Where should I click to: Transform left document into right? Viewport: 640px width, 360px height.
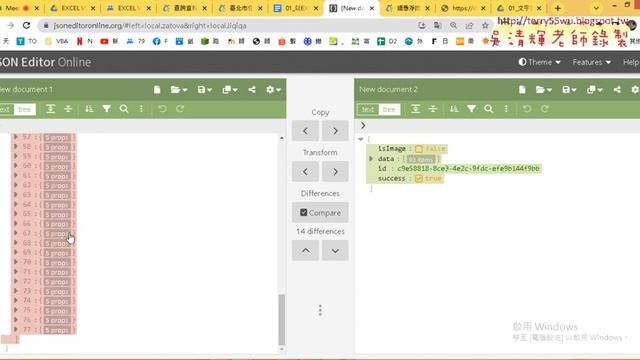coord(335,172)
